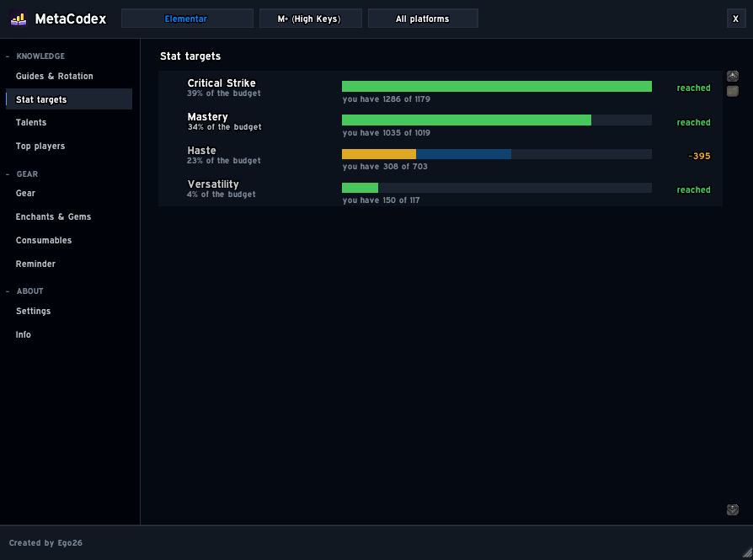Click the Versatility progress bar

pyautogui.click(x=497, y=188)
